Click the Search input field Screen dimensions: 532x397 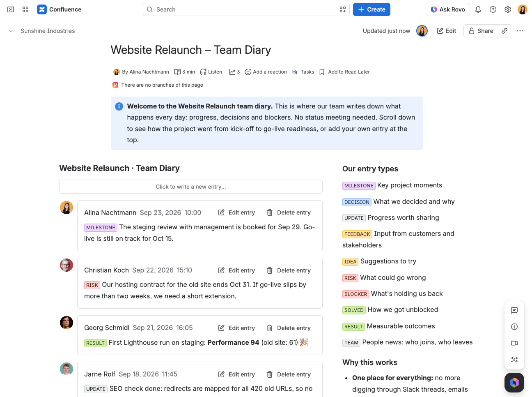(x=246, y=9)
